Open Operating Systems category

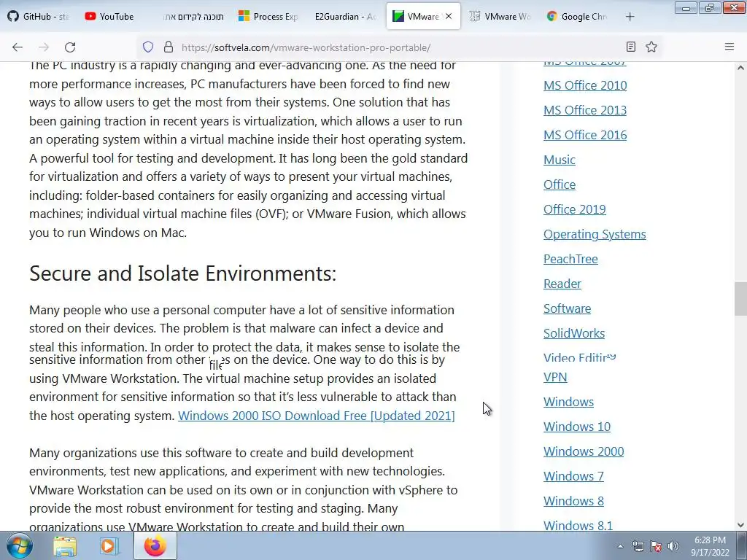click(595, 234)
